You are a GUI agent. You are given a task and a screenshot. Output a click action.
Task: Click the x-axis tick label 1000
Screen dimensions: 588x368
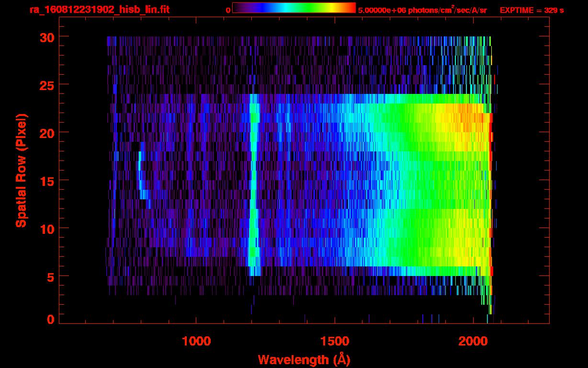click(x=196, y=341)
